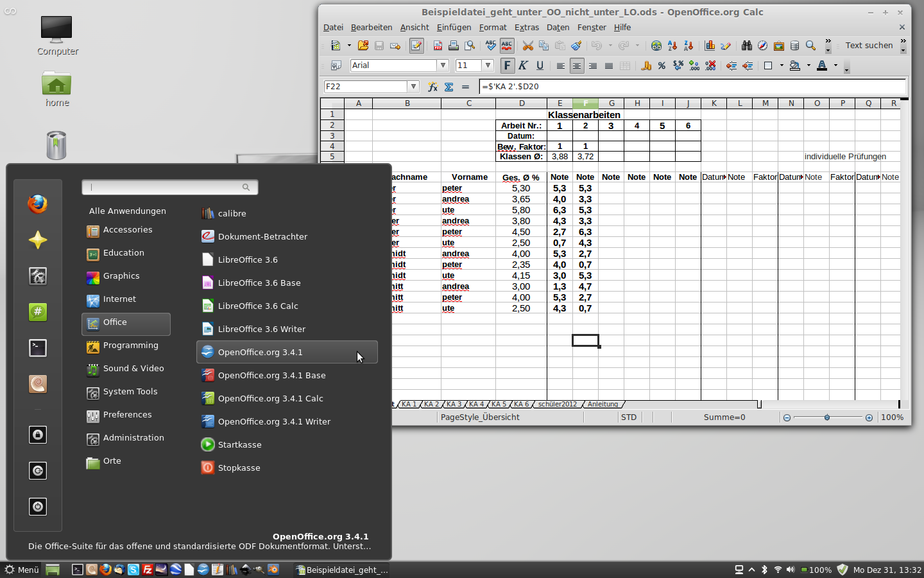Open the Menü button in the panel
Image resolution: width=924 pixels, height=578 pixels.
point(22,570)
